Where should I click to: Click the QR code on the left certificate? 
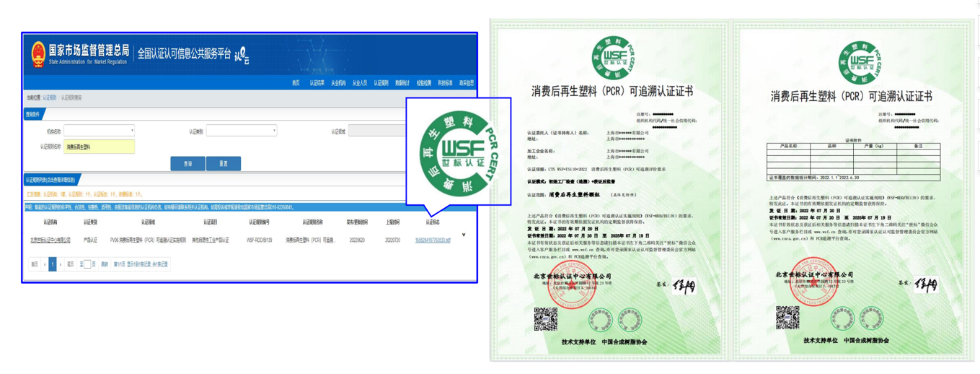[x=546, y=318]
